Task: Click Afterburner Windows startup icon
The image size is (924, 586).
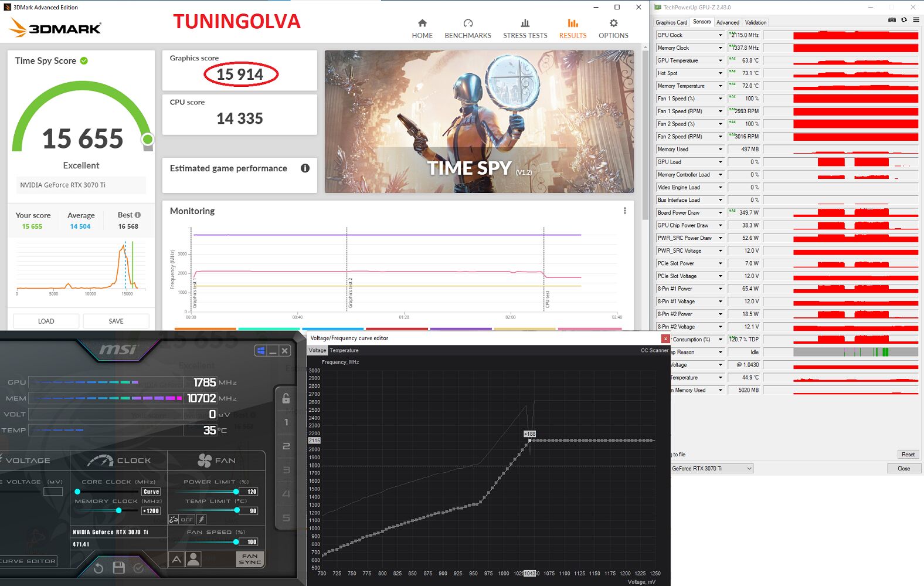Action: pyautogui.click(x=261, y=351)
